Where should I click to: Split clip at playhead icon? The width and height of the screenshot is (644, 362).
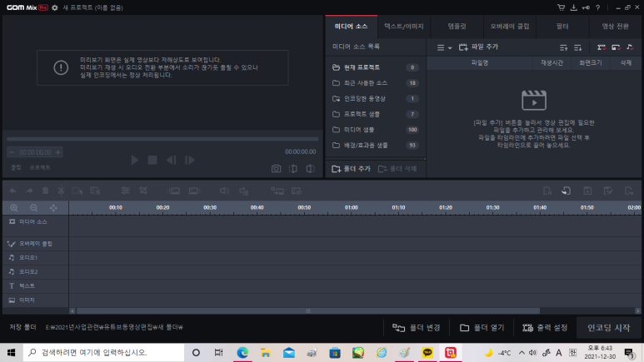click(x=61, y=191)
